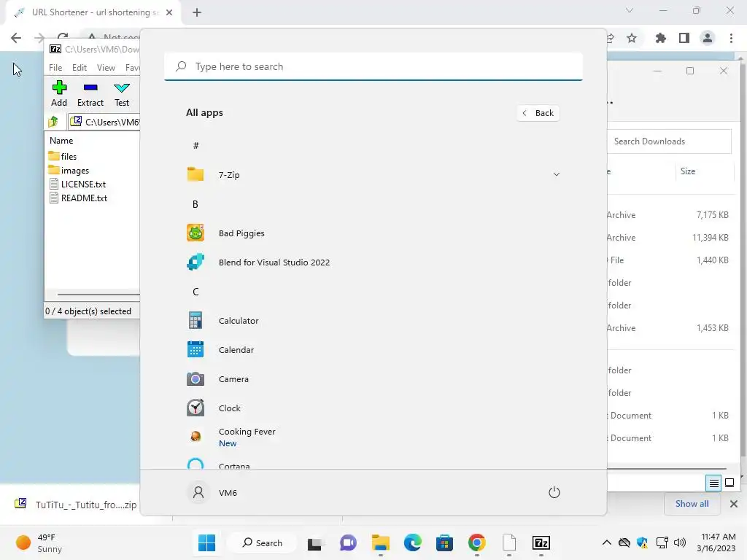This screenshot has height=560, width=747.
Task: Open a new Chrome tab
Action: 197,12
